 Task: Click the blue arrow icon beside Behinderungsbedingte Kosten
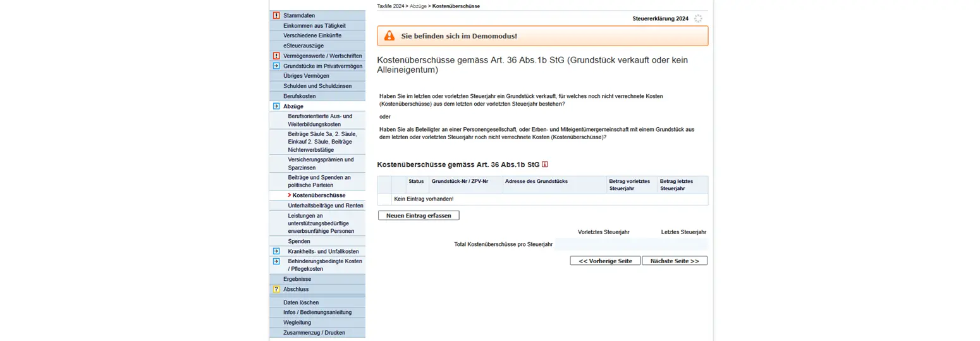tap(276, 261)
